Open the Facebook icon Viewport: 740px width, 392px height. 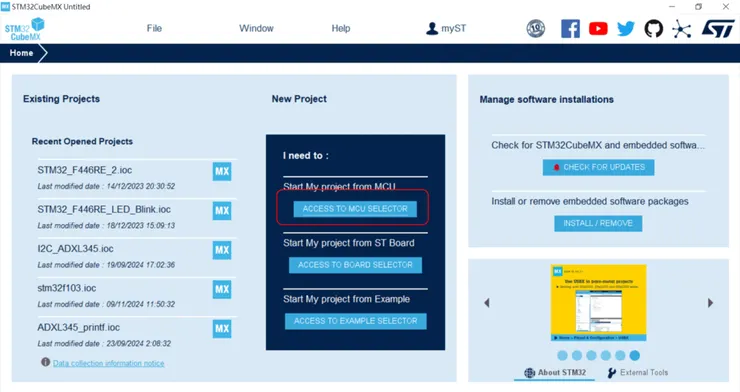click(571, 29)
